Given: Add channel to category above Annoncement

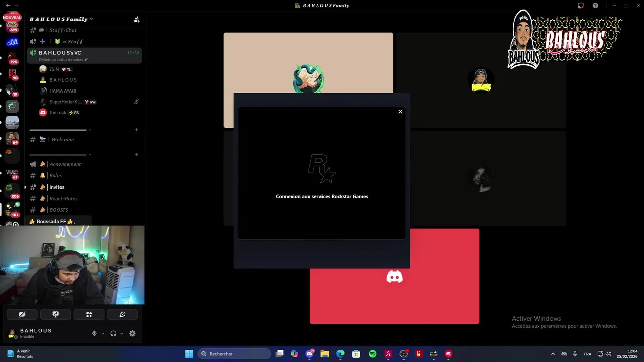Looking at the screenshot, I should tap(136, 154).
